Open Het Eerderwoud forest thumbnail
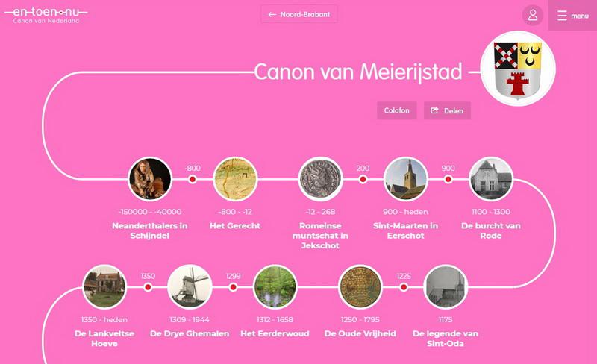 [275, 287]
